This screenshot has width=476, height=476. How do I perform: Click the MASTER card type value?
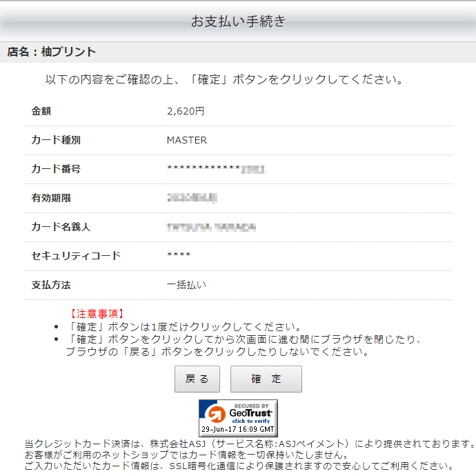tap(187, 140)
